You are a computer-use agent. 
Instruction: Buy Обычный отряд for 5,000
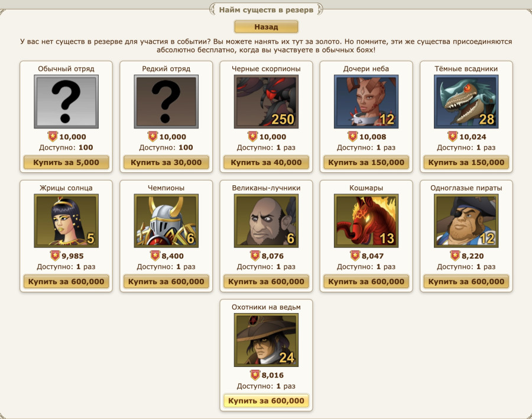pos(66,162)
